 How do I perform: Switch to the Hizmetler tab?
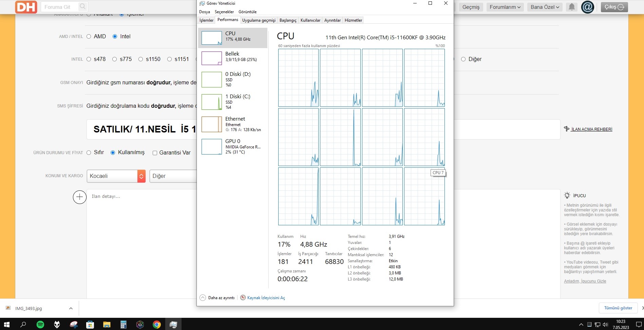pyautogui.click(x=353, y=20)
